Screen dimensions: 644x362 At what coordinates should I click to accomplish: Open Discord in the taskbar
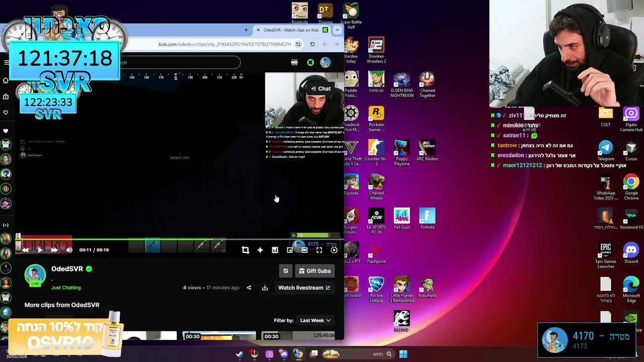284,354
